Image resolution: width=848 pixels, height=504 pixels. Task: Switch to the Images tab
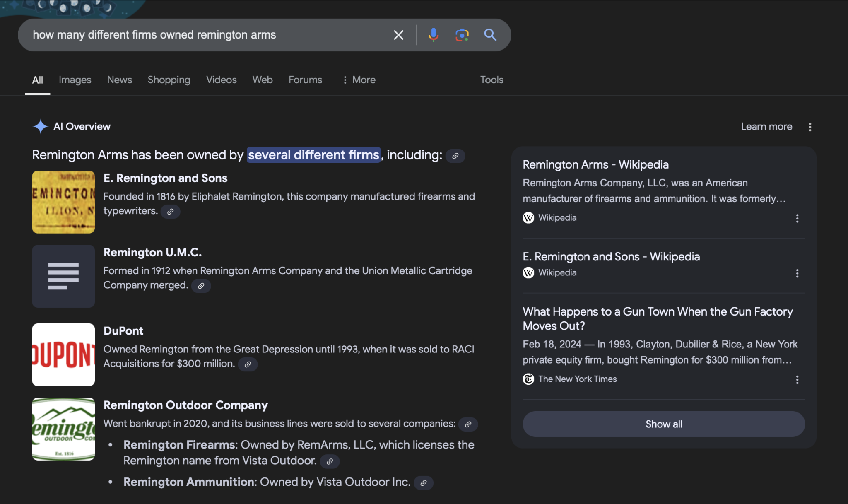click(75, 80)
